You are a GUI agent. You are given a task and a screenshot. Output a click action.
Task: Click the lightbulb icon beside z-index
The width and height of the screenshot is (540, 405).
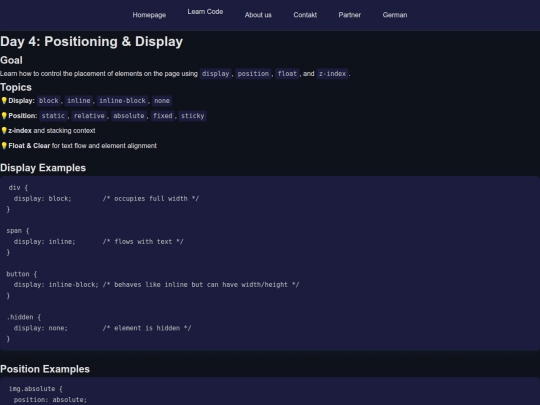[4, 131]
